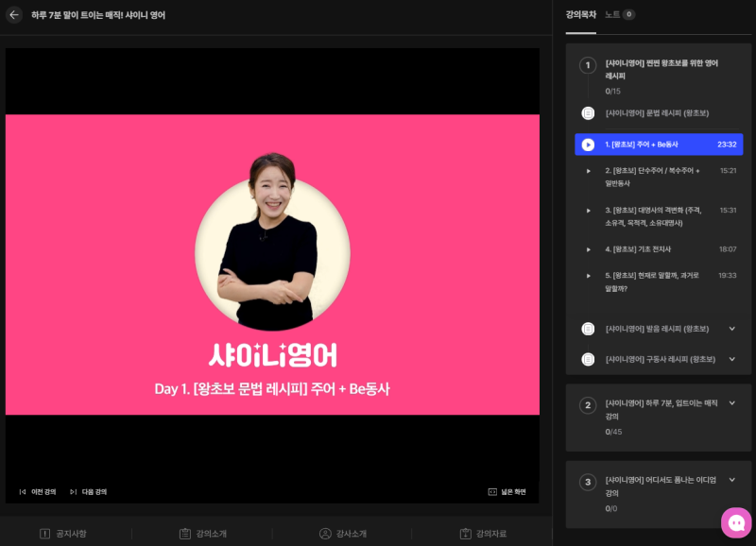756x546 pixels.
Task: Open 문법 레시피 (왕초보) chapter document icon
Action: tap(588, 113)
